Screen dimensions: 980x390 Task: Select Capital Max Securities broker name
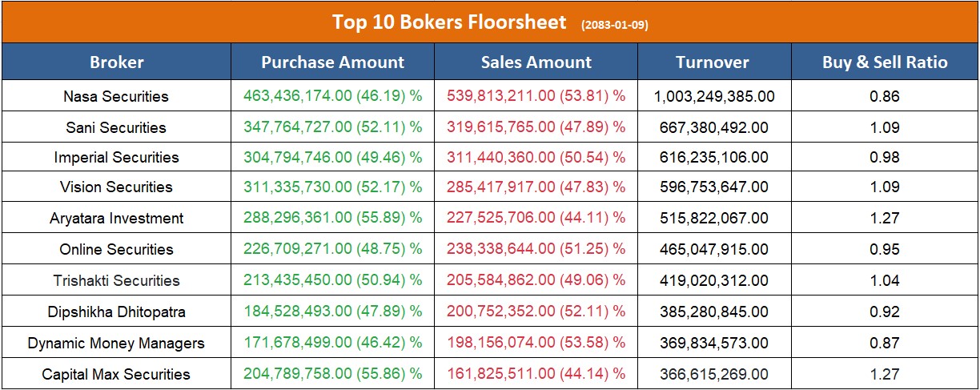coord(116,374)
